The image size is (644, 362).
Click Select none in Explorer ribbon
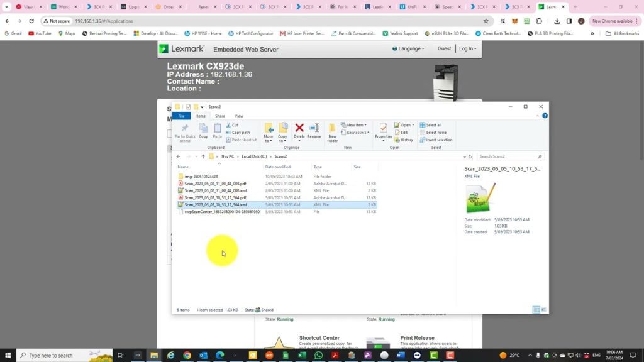pos(433,132)
